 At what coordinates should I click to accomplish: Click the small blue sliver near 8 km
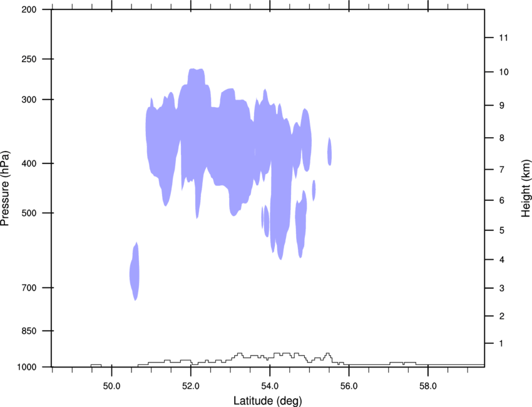pos(329,152)
